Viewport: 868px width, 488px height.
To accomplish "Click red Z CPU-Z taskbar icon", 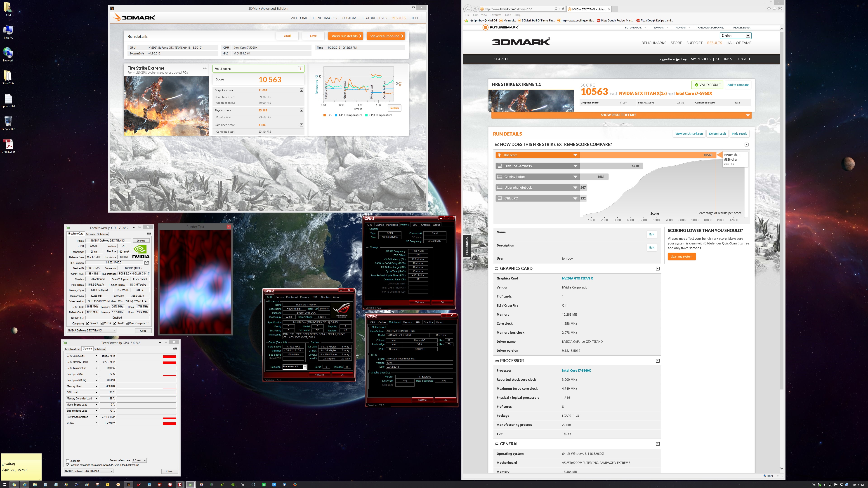I will point(180,485).
